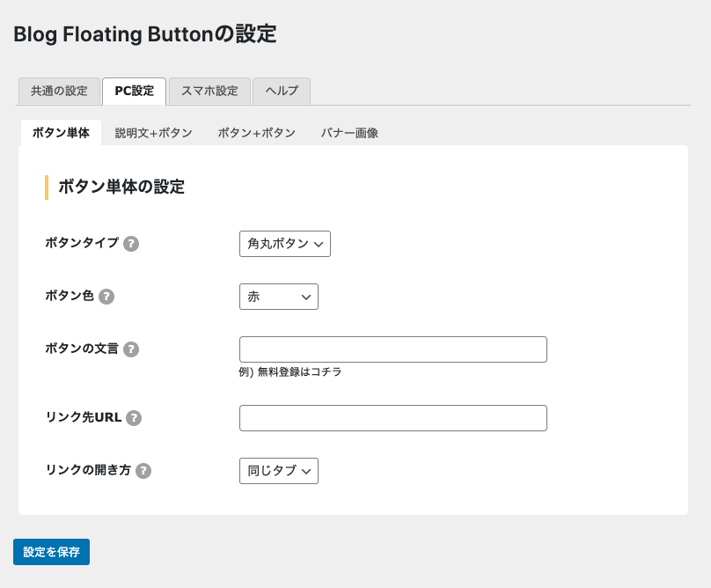Click help icon next to ボタンタイプ

click(131, 244)
